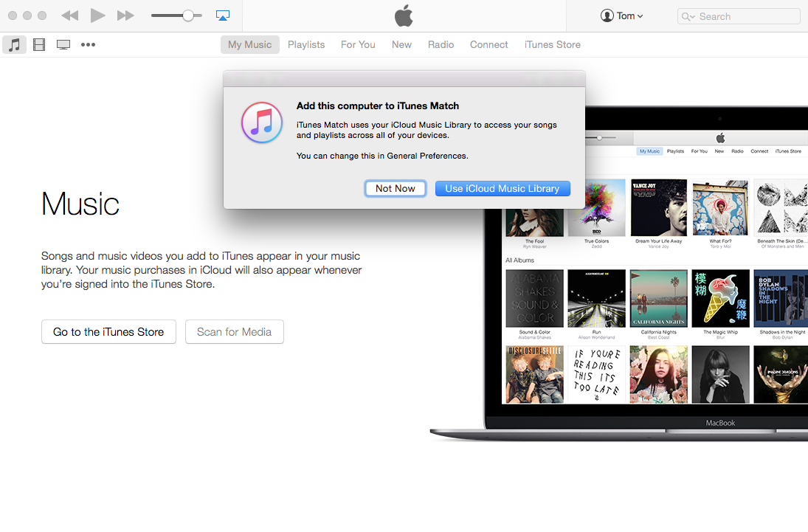Click the gray close window button

pos(13,15)
